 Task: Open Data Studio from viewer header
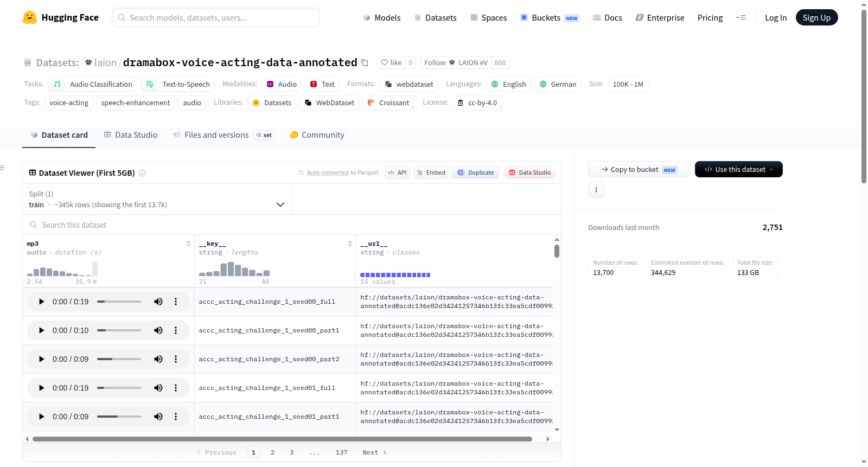pos(529,172)
